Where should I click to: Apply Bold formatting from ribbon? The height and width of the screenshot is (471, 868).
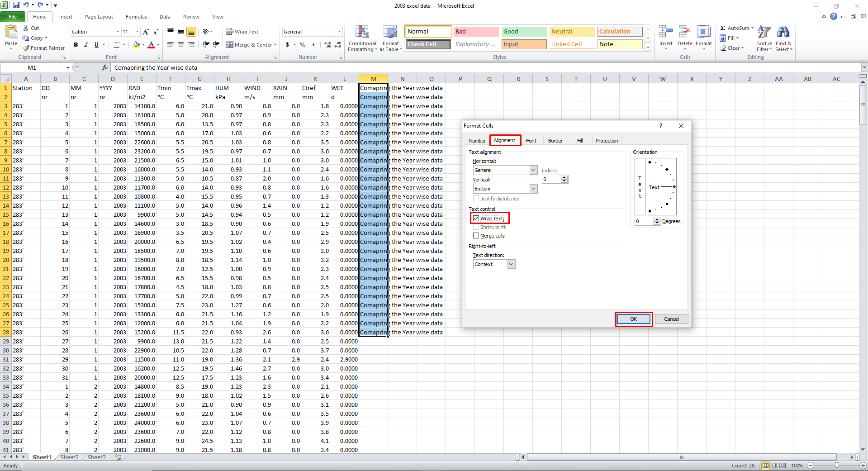pos(76,45)
